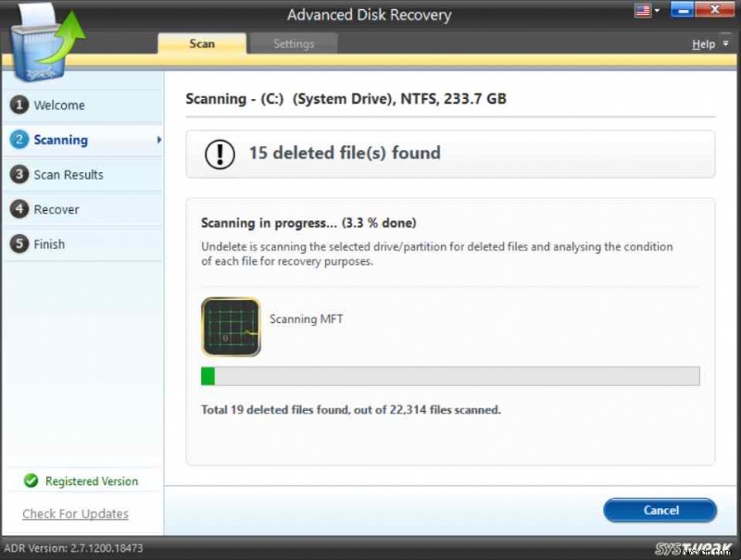Screen dimensions: 741x560
Task: Click the green Registered Version checkmark icon
Action: (x=30, y=480)
